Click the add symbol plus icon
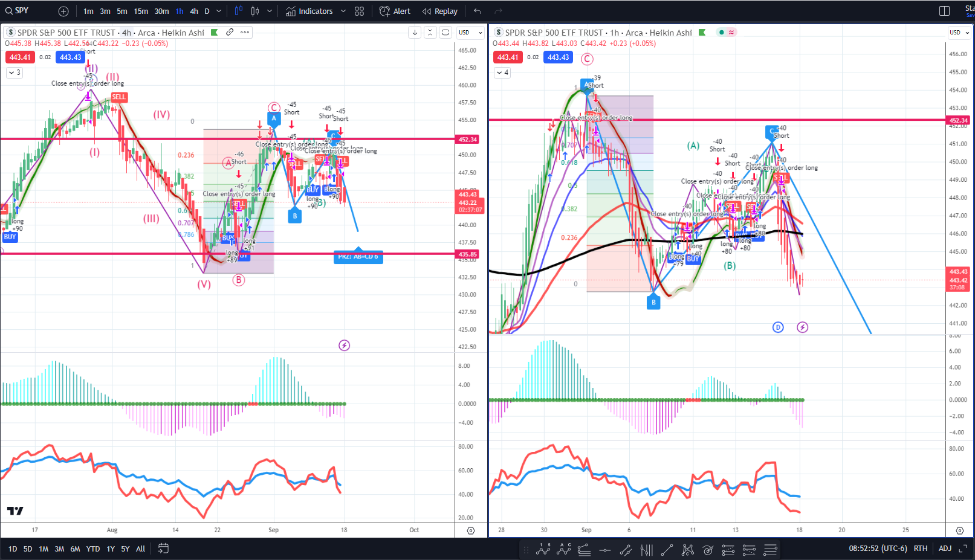This screenshot has width=975, height=560. tap(63, 11)
